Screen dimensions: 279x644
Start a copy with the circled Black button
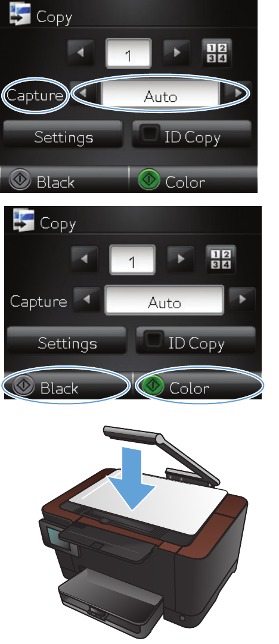67,386
